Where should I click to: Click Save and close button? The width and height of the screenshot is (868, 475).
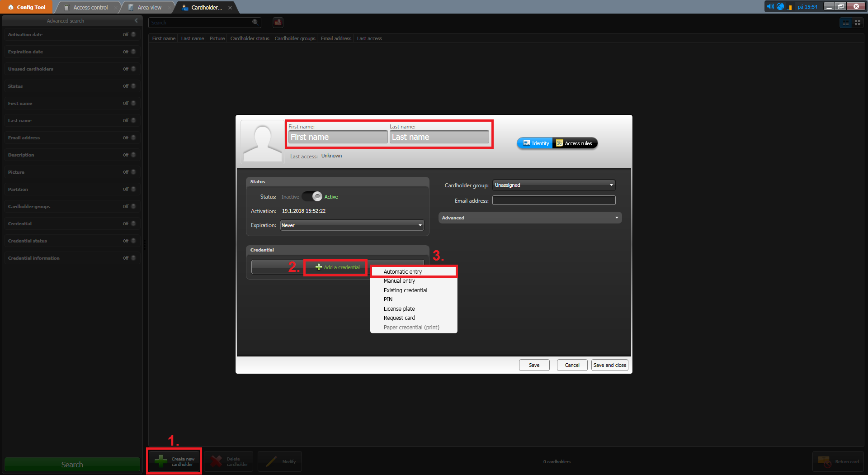(609, 365)
